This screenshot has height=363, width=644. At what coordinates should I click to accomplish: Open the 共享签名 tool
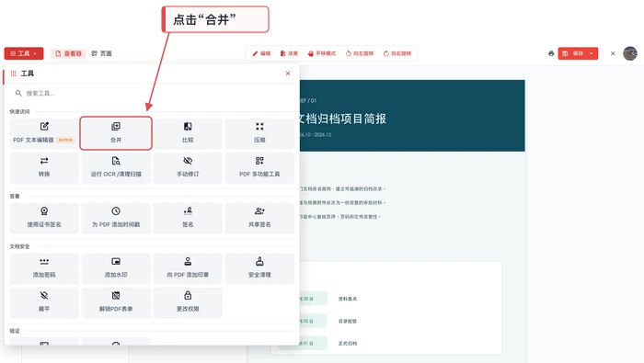point(259,218)
